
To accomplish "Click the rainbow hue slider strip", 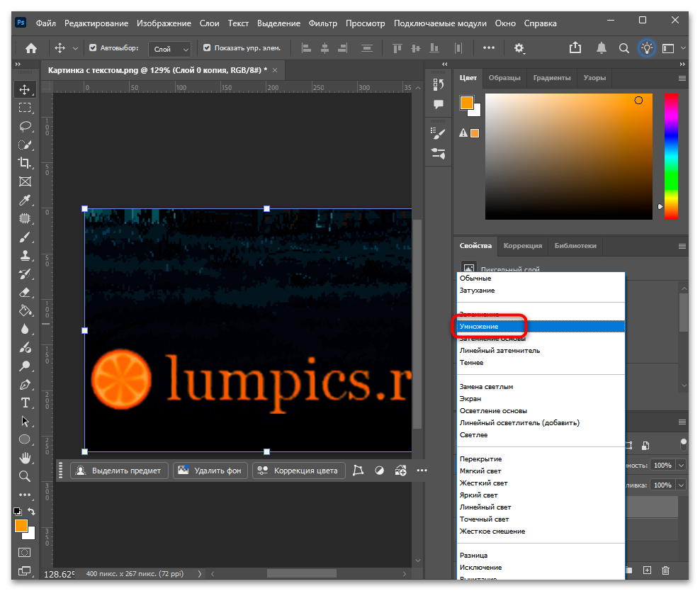I will (671, 156).
